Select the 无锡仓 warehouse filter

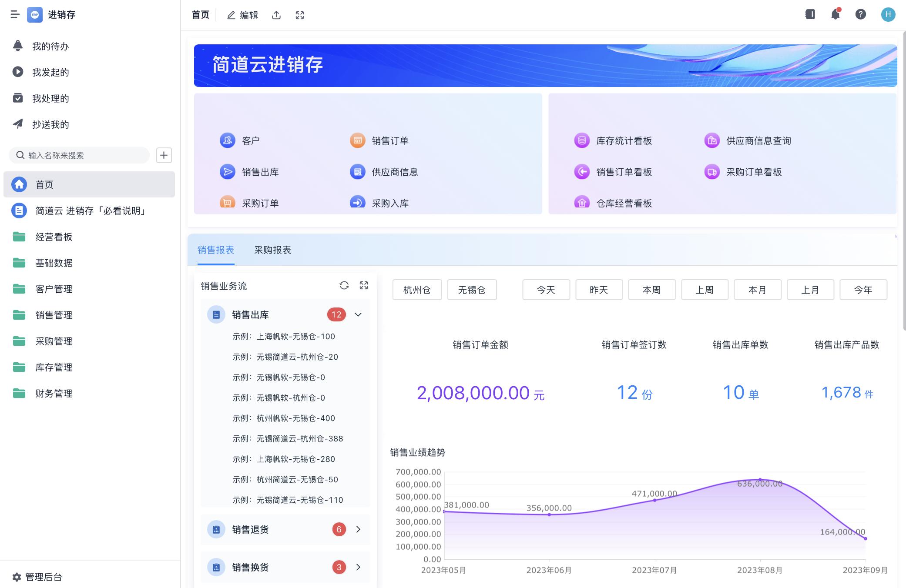point(472,289)
